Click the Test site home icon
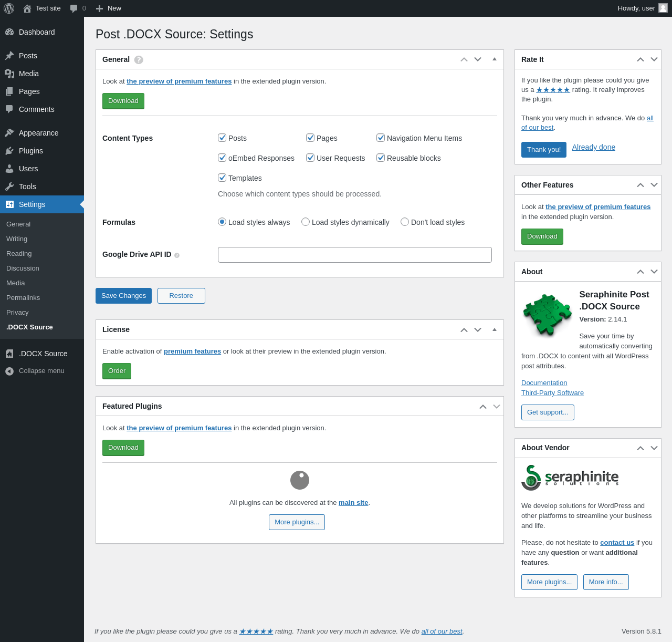The width and height of the screenshot is (672, 642). tap(27, 8)
